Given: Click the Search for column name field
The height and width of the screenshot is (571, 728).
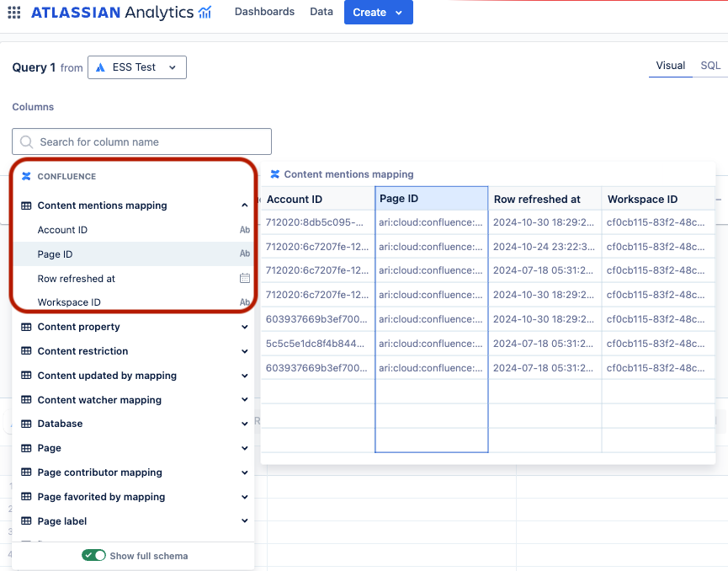Looking at the screenshot, I should click(141, 141).
